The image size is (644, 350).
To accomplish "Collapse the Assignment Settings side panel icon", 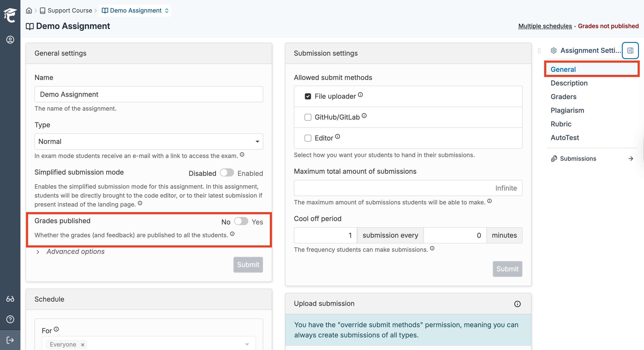I will tap(630, 51).
